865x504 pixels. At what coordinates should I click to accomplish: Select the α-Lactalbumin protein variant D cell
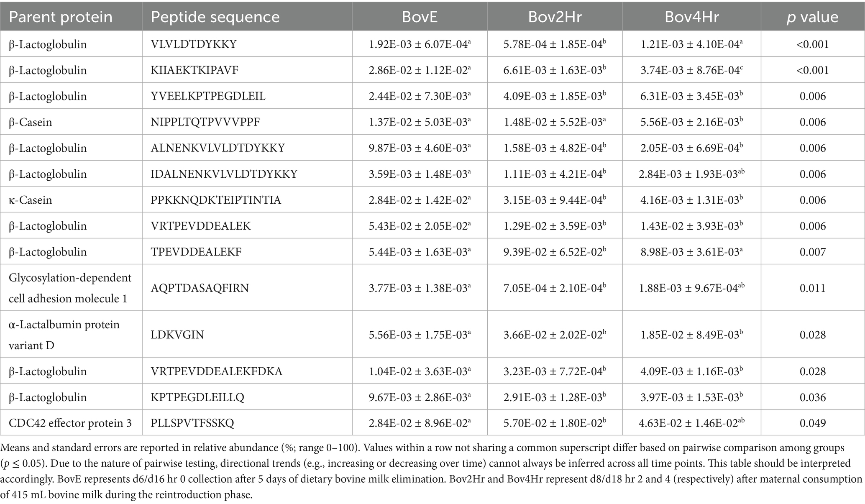click(64, 335)
